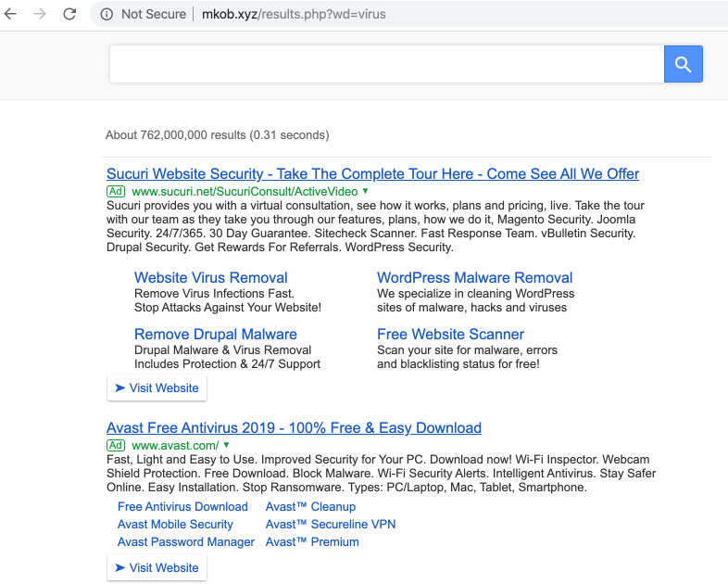The width and height of the screenshot is (728, 584).
Task: Click the Not Secure info icon
Action: pyautogui.click(x=106, y=15)
